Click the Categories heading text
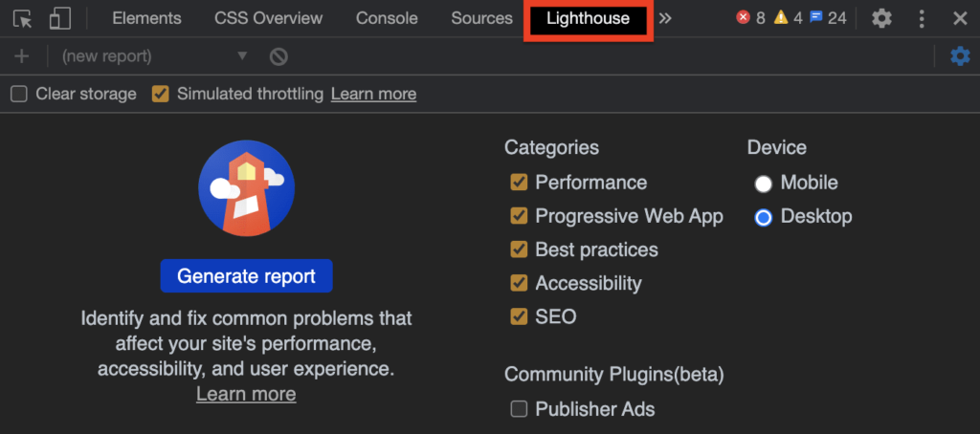The height and width of the screenshot is (434, 980). (552, 148)
